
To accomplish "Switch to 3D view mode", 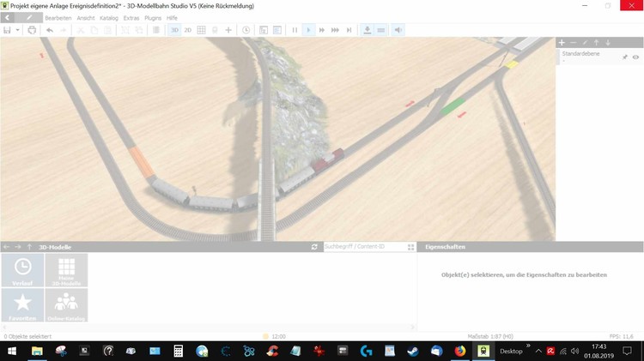I will point(174,30).
